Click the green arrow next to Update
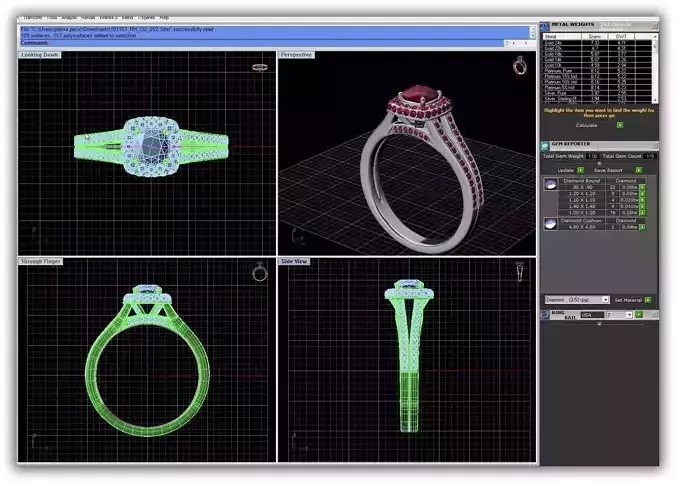This screenshot has width=676, height=483. [x=581, y=170]
